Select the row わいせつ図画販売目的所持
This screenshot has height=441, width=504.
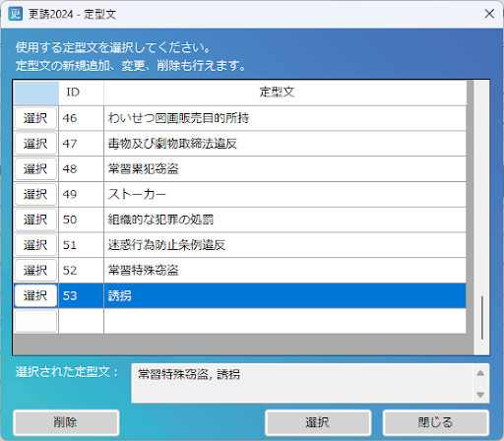coord(284,118)
